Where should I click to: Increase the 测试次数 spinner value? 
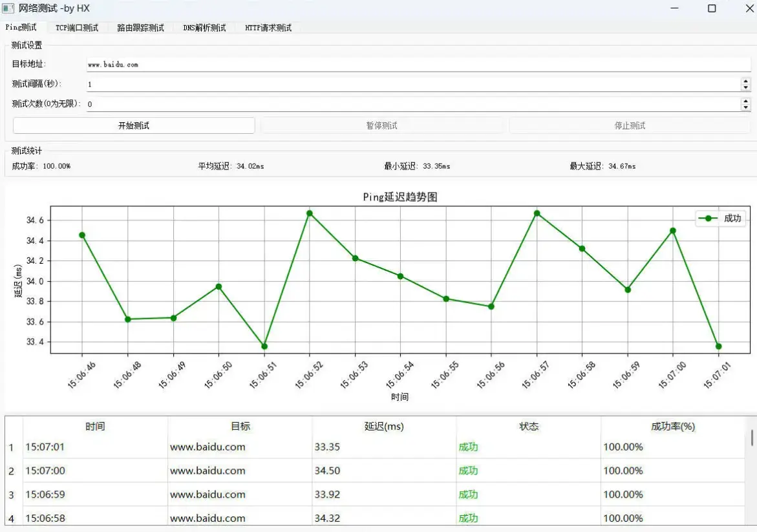tap(746, 100)
